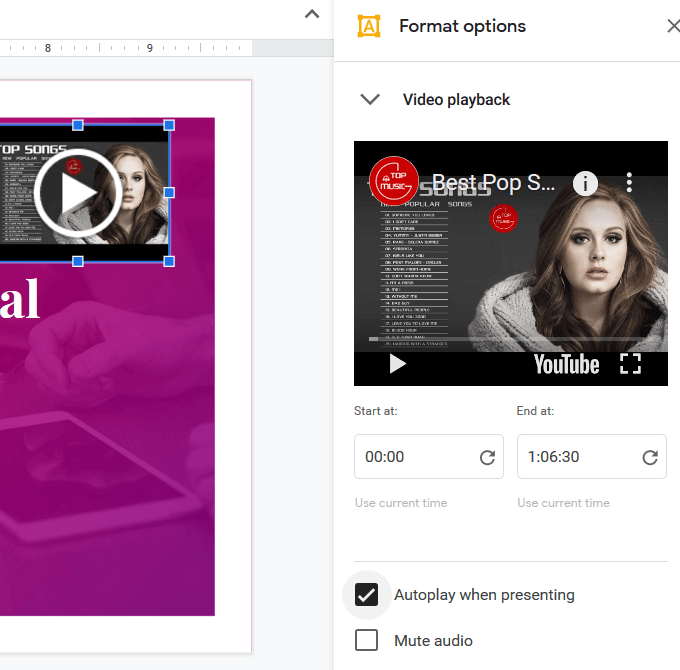The image size is (680, 670).
Task: Click the Format options panel icon
Action: (369, 27)
